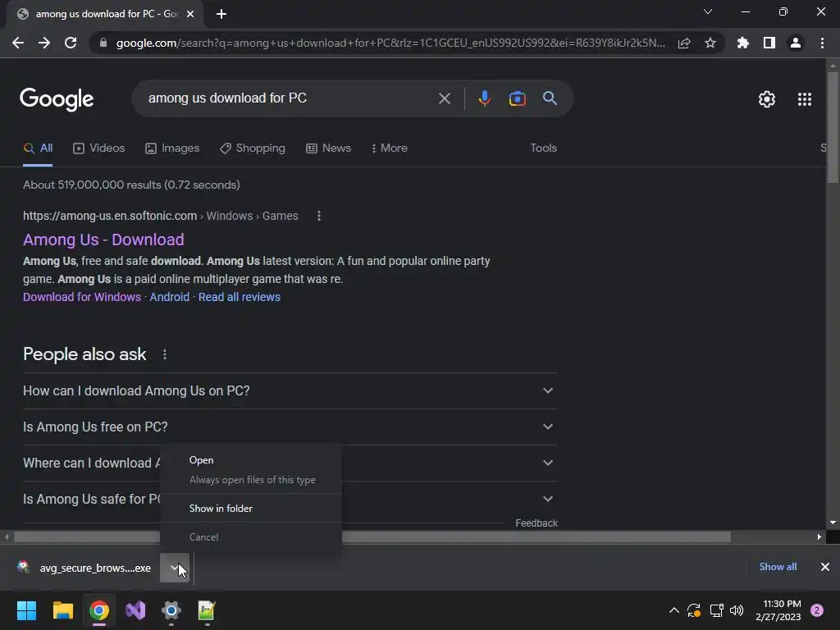Follow the Android sitelink
The height and width of the screenshot is (630, 840).
(x=169, y=297)
